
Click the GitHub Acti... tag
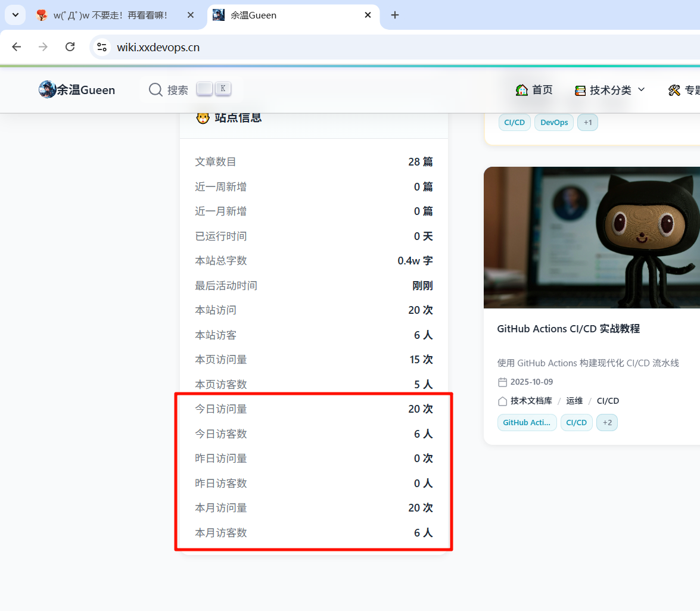[x=527, y=423]
